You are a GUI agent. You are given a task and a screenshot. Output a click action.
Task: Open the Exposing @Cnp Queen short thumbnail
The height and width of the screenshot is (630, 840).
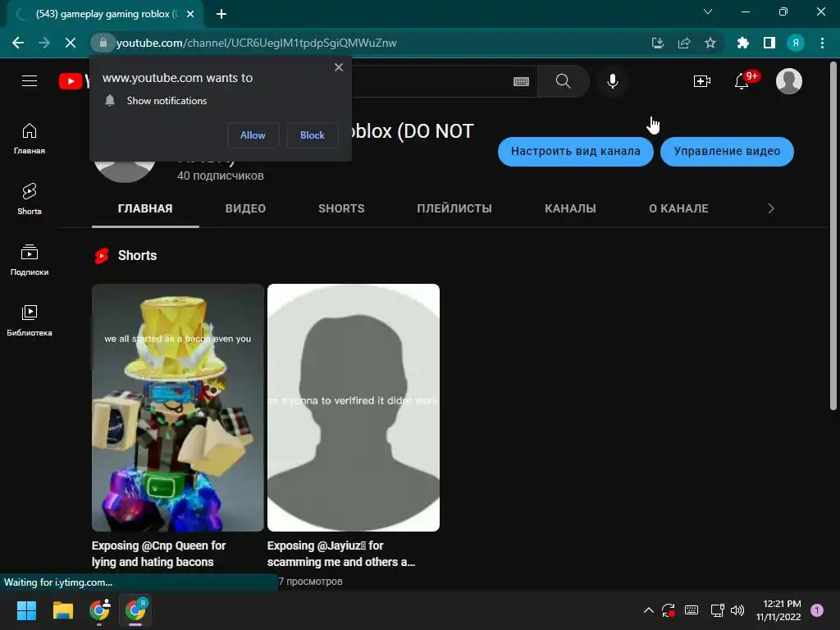(178, 408)
